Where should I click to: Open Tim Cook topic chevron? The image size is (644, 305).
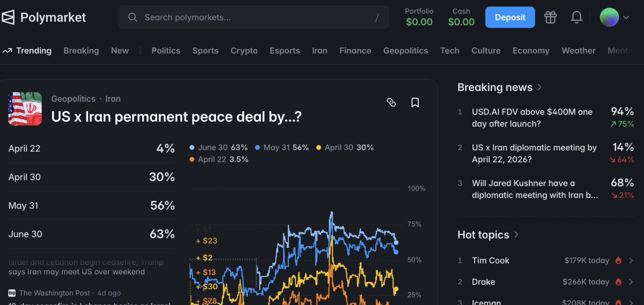pyautogui.click(x=631, y=260)
